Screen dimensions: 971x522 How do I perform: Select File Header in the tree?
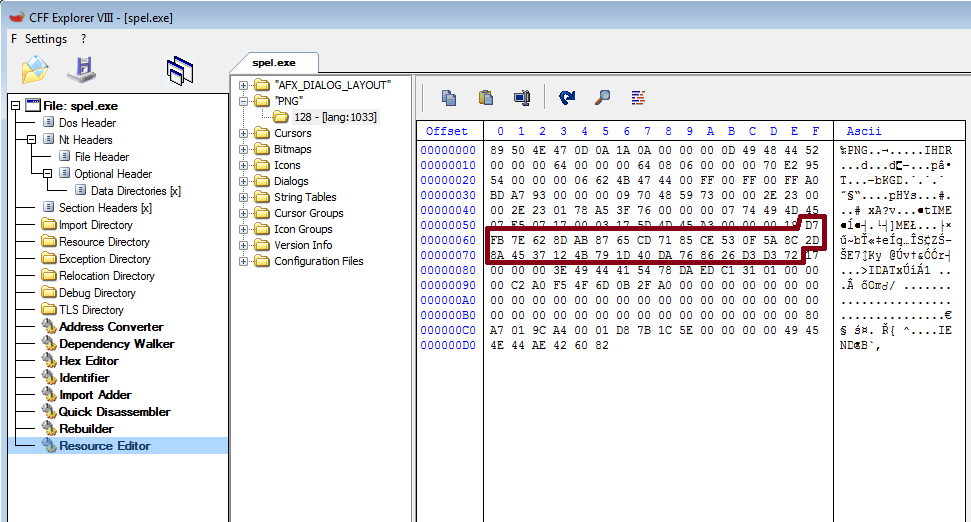[x=102, y=157]
